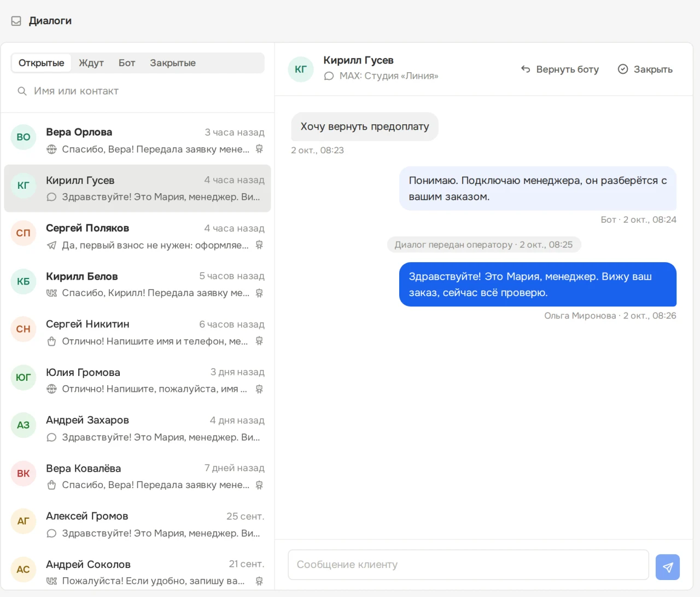
Task: Click the СН avatar of Сергей Никитин
Action: coord(24,329)
